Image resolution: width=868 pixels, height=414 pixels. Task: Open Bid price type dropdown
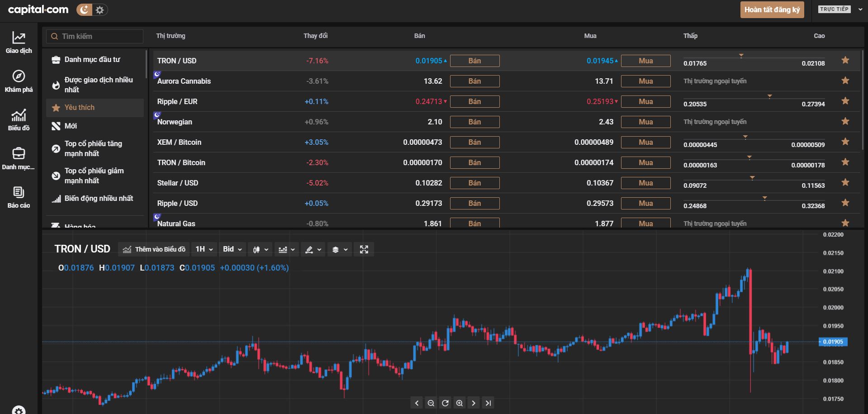pyautogui.click(x=232, y=249)
